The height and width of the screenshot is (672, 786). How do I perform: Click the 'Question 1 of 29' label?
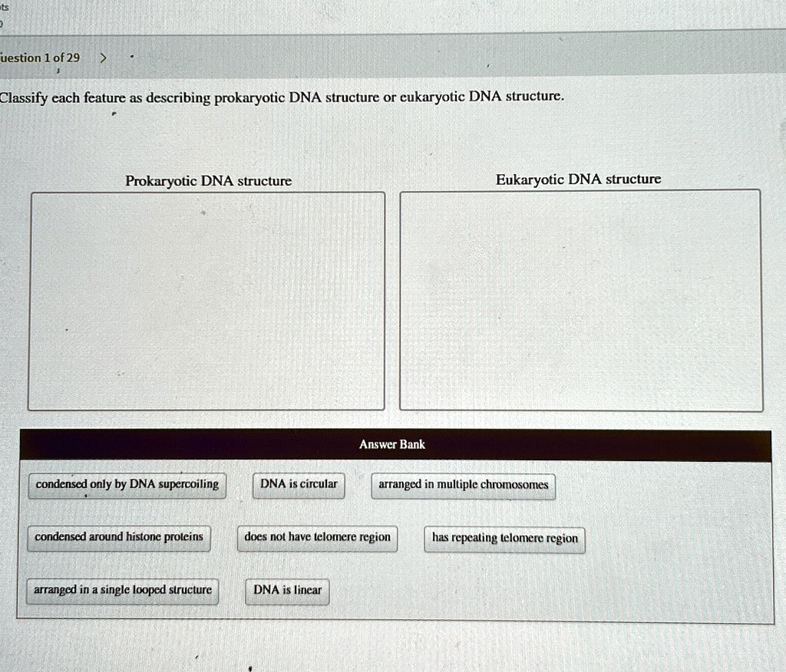pos(40,58)
